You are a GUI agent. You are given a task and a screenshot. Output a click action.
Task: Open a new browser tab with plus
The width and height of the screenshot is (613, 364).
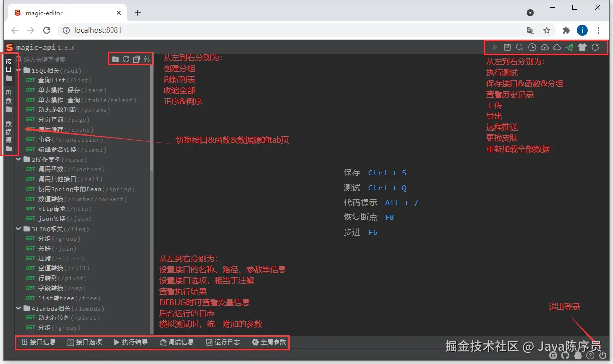point(138,13)
